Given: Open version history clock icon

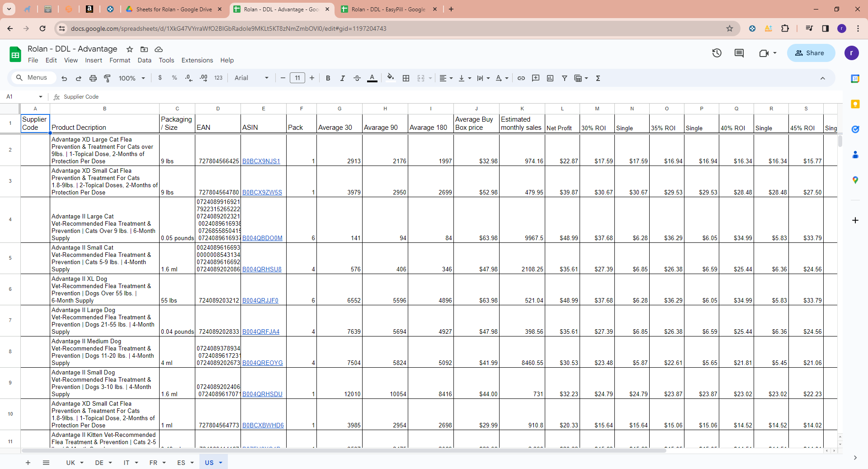Looking at the screenshot, I should pyautogui.click(x=717, y=53).
